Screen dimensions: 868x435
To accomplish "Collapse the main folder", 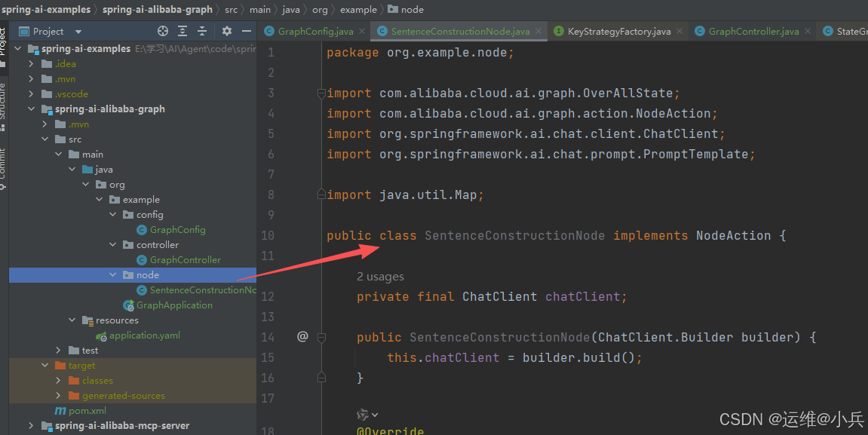I will [59, 155].
